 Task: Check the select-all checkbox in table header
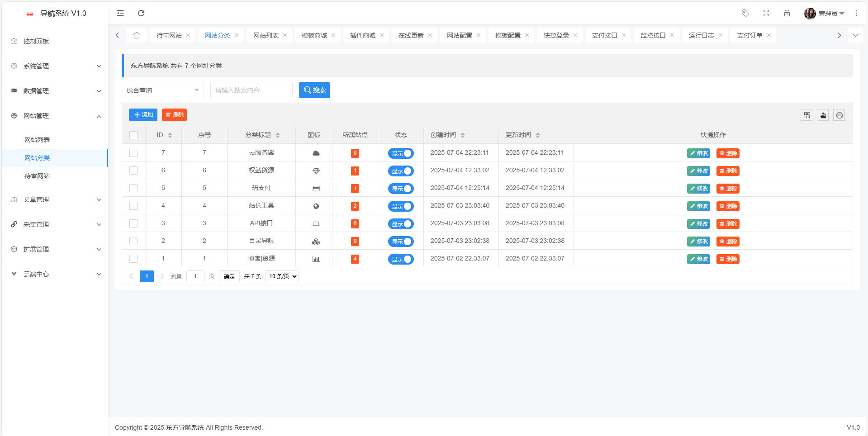pos(133,135)
